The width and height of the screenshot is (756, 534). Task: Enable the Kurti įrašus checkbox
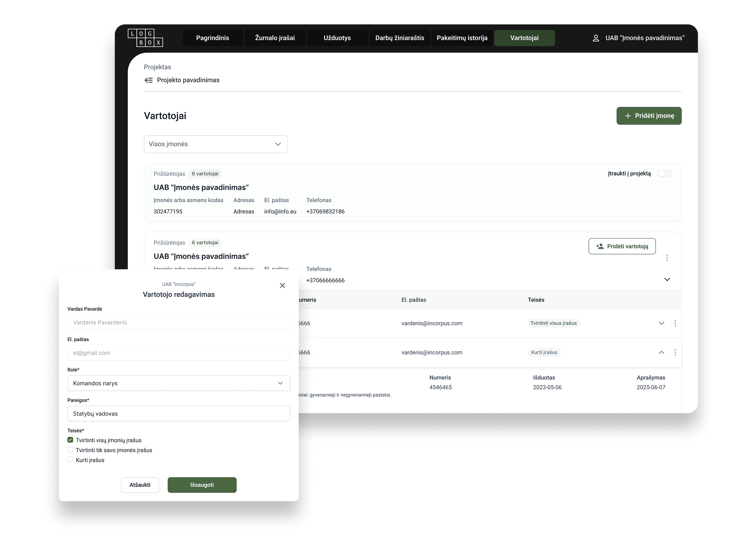click(x=70, y=460)
